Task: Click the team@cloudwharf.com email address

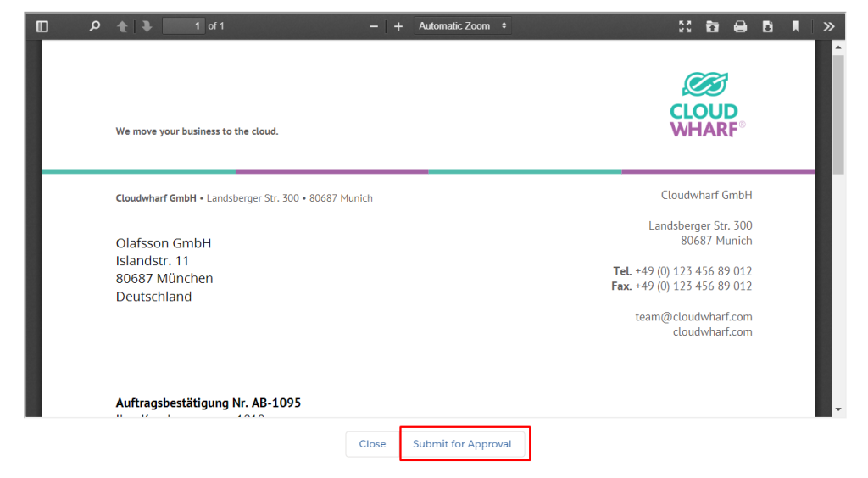Action: (693, 317)
